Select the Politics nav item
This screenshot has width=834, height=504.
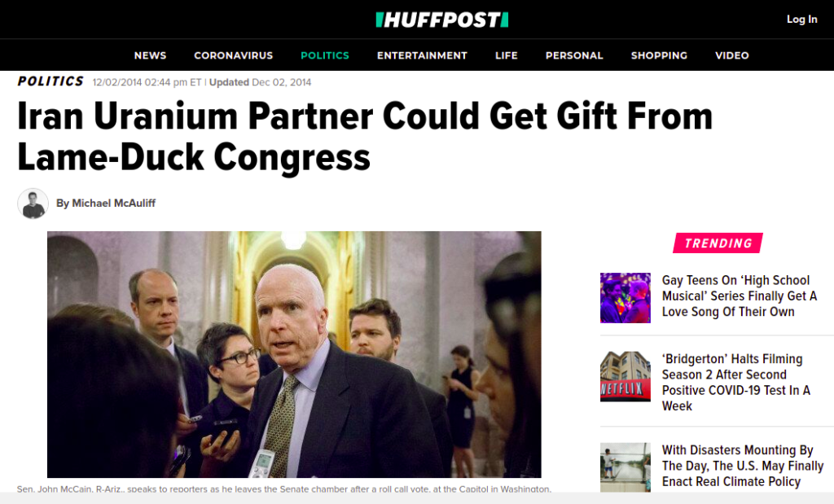point(325,55)
